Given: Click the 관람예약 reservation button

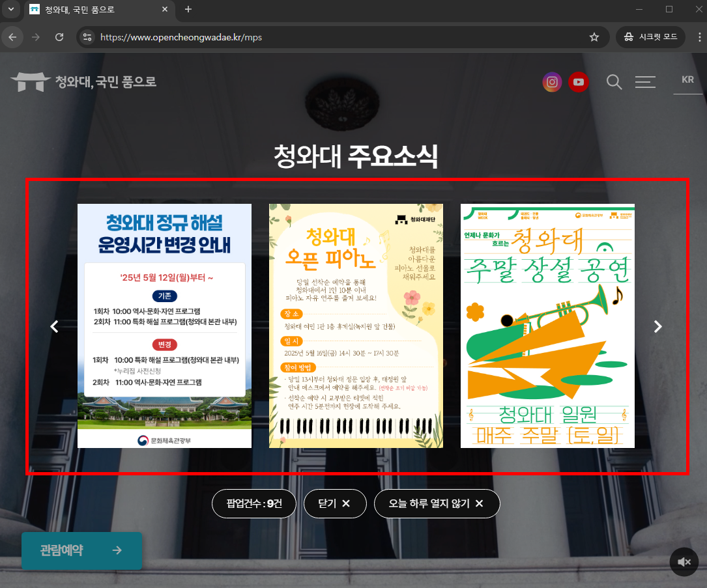Looking at the screenshot, I should point(81,550).
